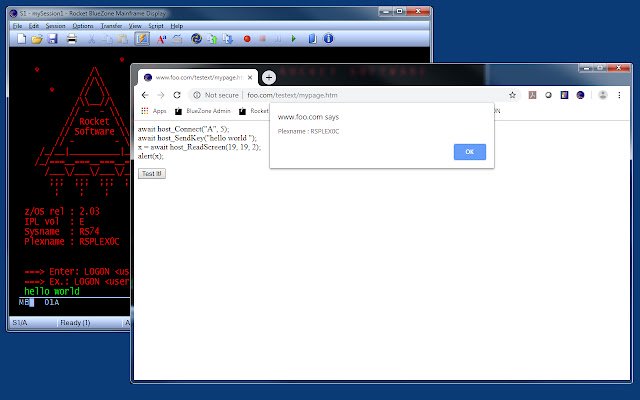Open the View menu in BlueZone
The height and width of the screenshot is (400, 640).
click(135, 26)
